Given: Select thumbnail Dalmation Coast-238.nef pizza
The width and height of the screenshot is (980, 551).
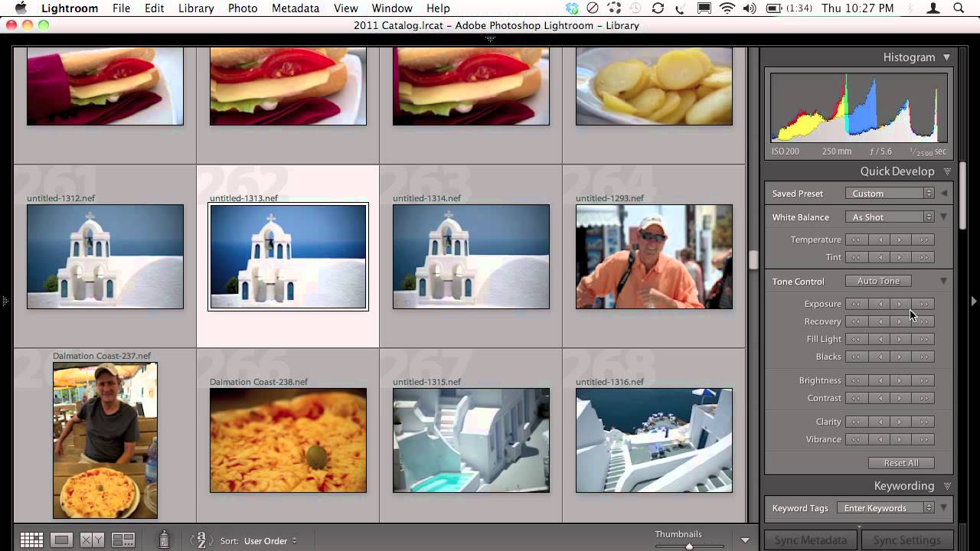Looking at the screenshot, I should tap(288, 440).
